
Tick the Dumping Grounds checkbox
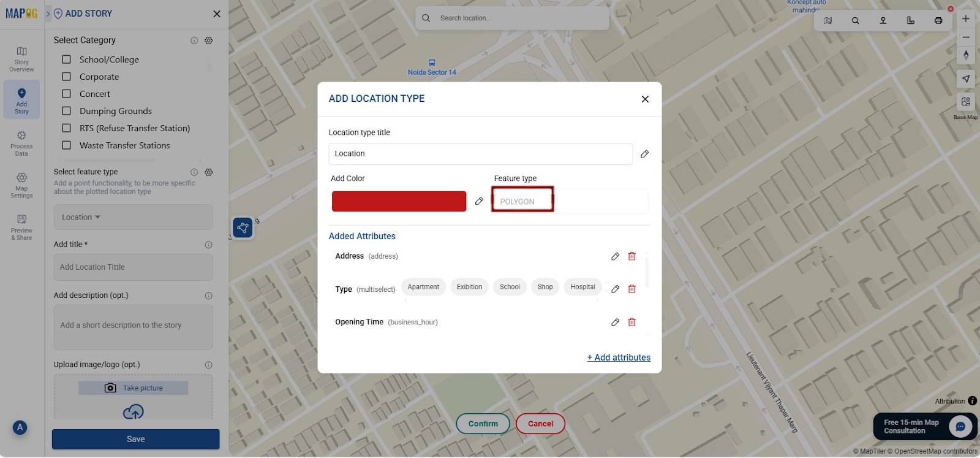pos(67,111)
